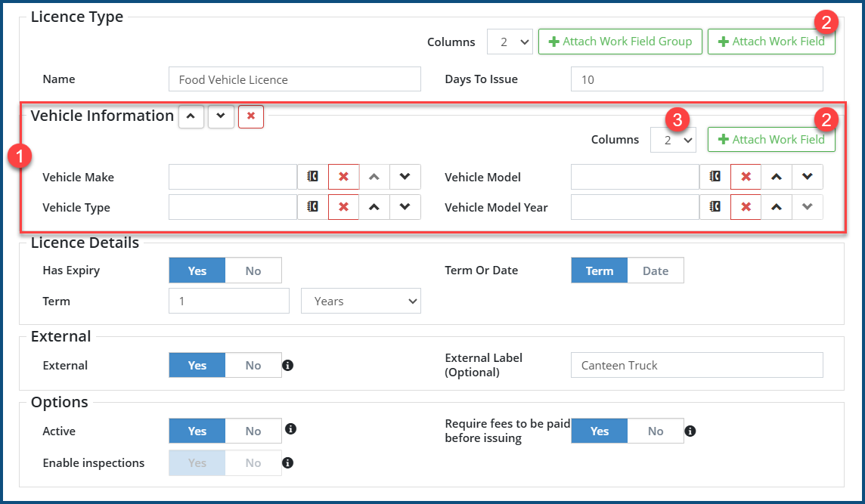Move the Vehicle Model field down
Screen dimensions: 865x504
coord(807,177)
